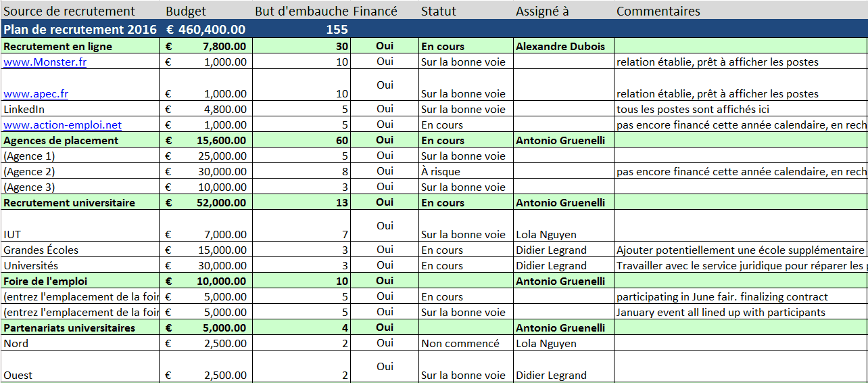Click the total budget € 460,400.00 cell
The image size is (868, 383).
pos(206,30)
